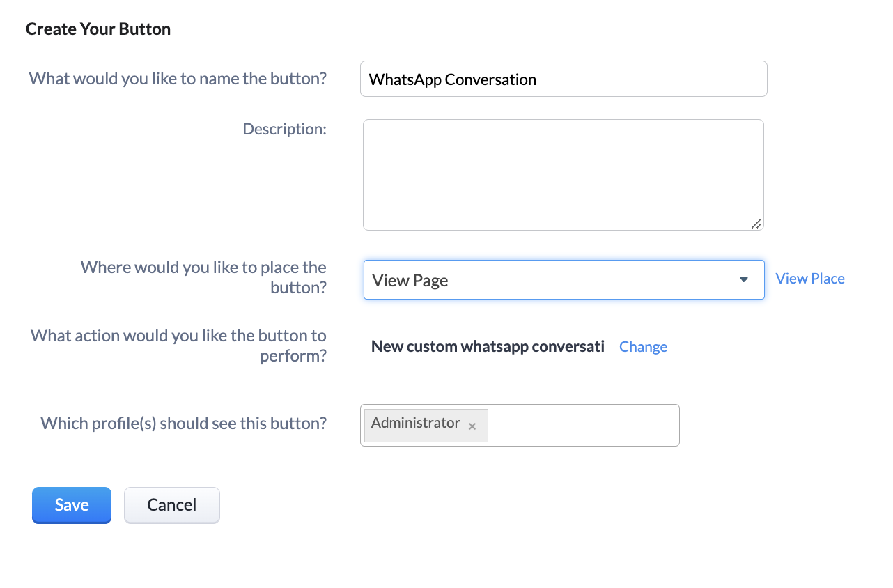Click the button name field containing WhatsApp Conversation
893x588 pixels.
pos(564,79)
